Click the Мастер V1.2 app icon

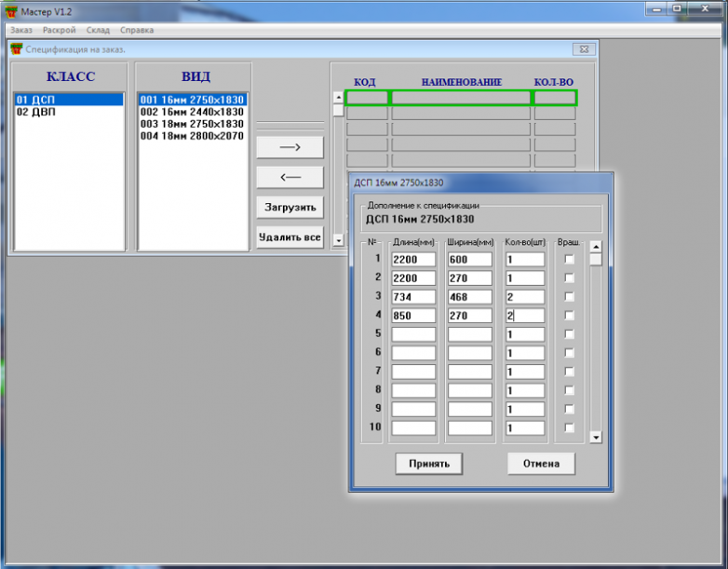(11, 10)
